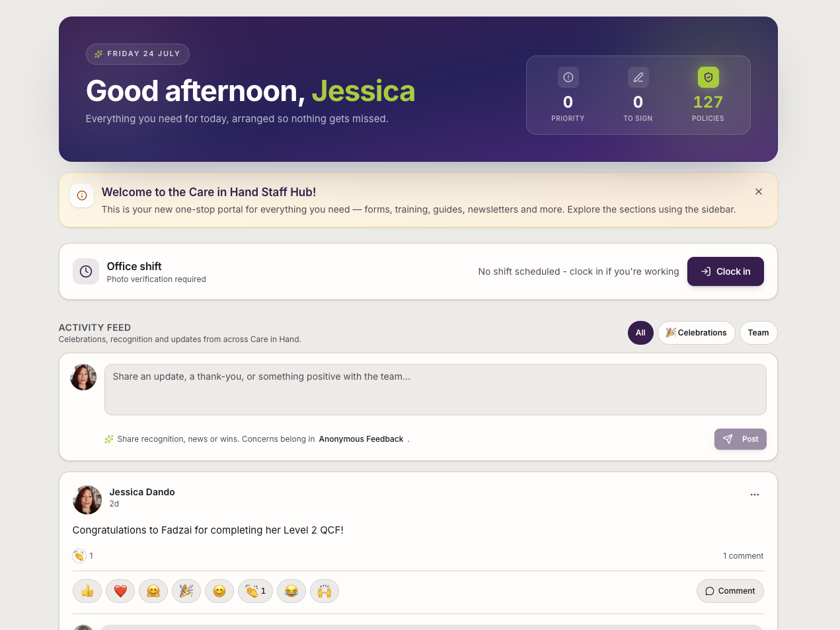React with the raised hands emoji

pyautogui.click(x=325, y=591)
